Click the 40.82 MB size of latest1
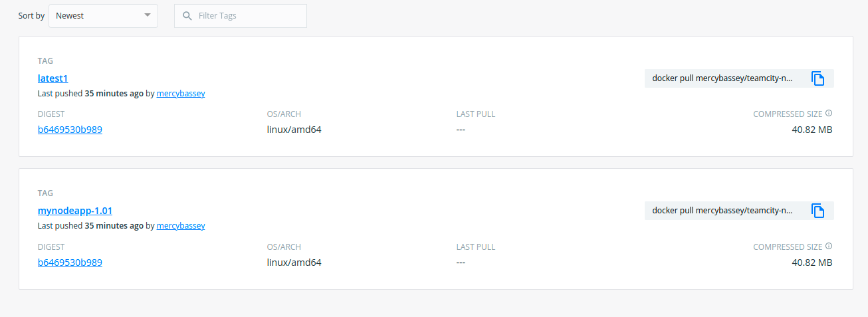 [x=812, y=130]
